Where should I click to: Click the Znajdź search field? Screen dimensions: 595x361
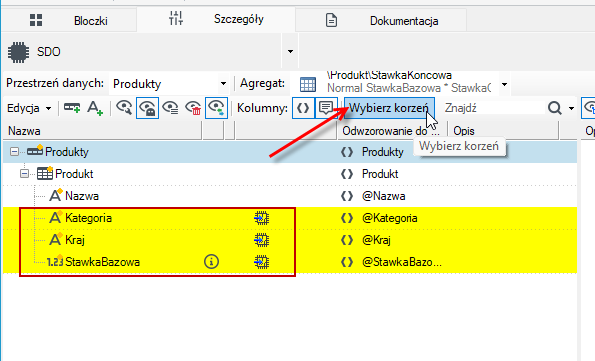pyautogui.click(x=493, y=108)
